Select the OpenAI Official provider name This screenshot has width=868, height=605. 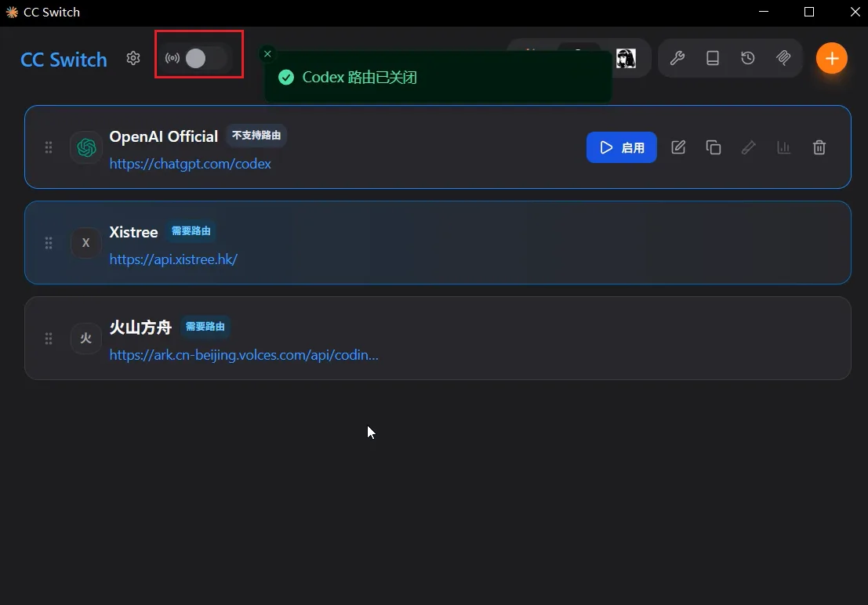[x=163, y=136]
